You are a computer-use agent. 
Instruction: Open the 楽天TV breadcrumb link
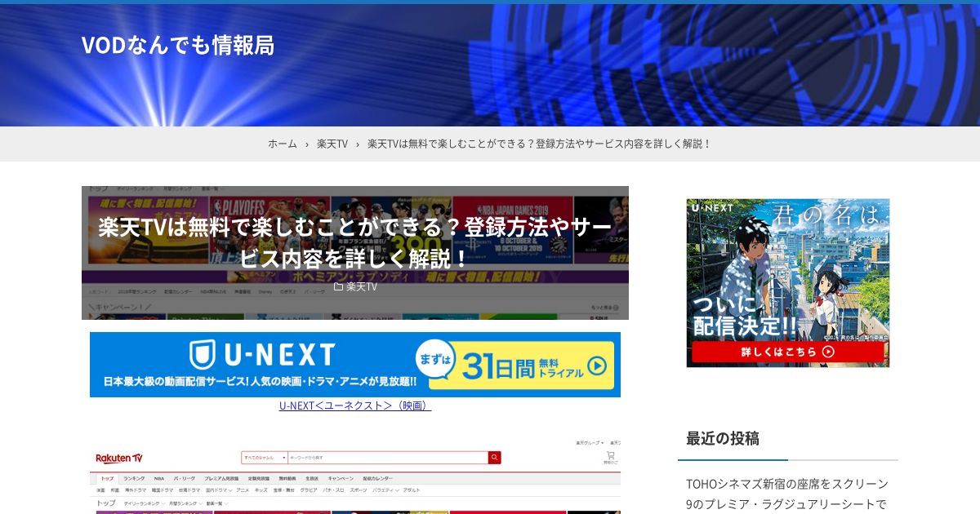point(332,144)
